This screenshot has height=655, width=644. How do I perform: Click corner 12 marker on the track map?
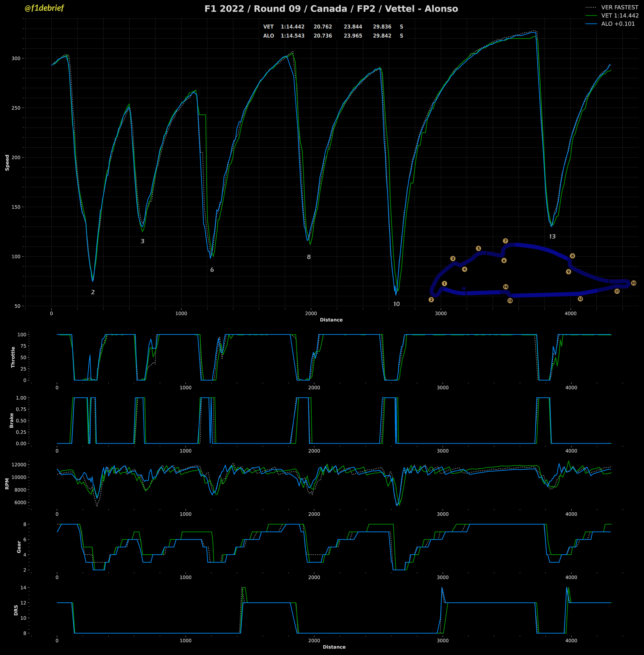[580, 299]
